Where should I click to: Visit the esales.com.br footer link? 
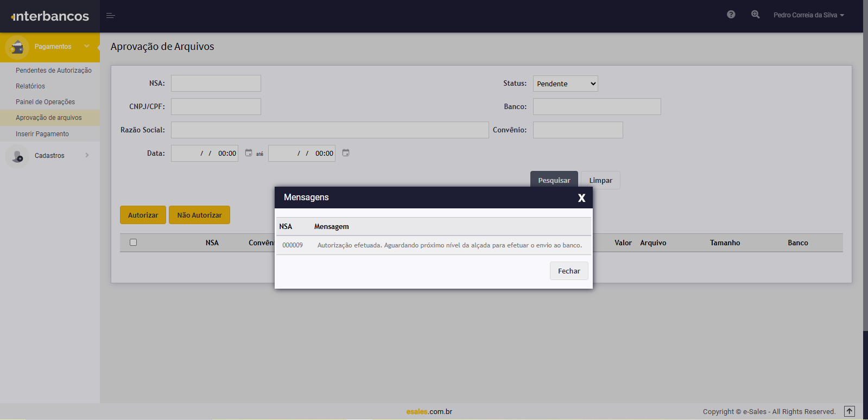(429, 411)
